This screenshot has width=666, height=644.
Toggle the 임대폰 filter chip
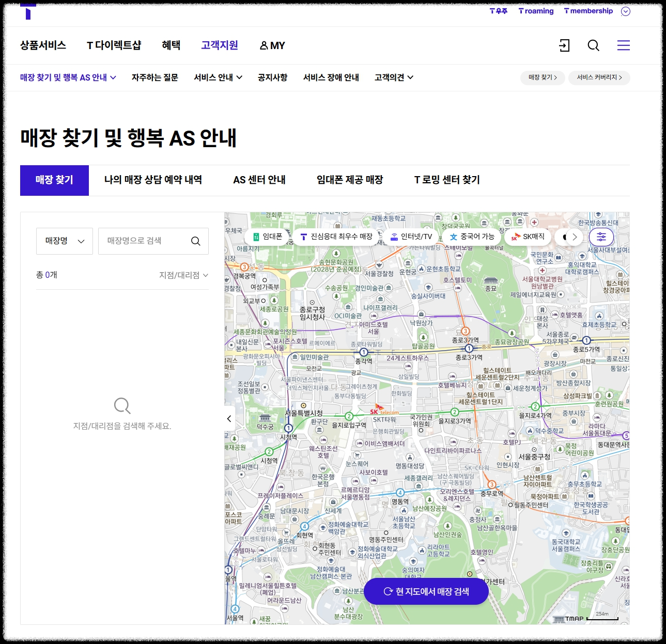click(x=268, y=237)
